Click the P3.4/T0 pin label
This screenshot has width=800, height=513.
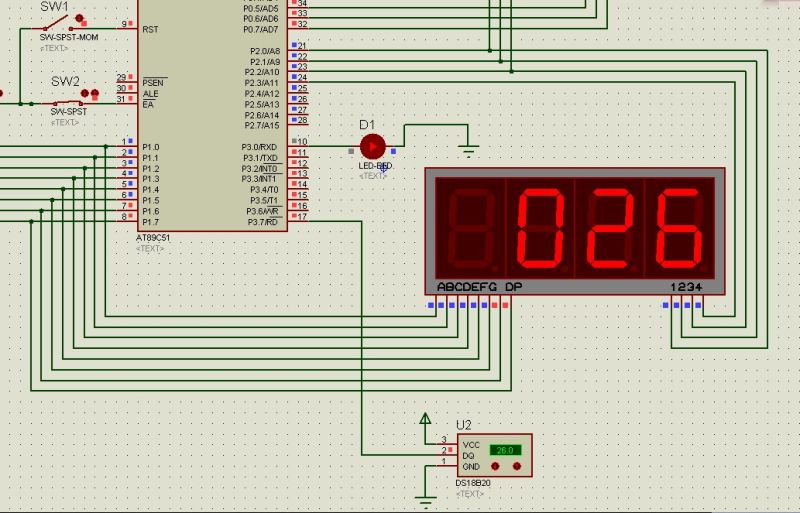click(264, 190)
